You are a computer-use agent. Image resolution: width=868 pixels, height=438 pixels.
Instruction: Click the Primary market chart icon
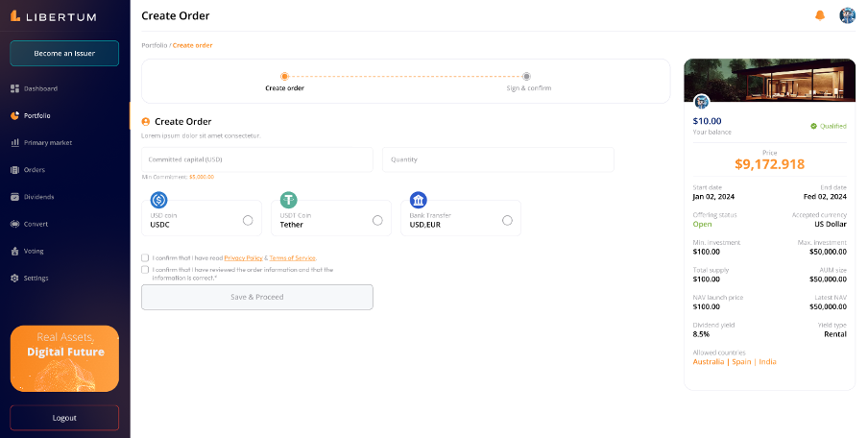(x=15, y=142)
